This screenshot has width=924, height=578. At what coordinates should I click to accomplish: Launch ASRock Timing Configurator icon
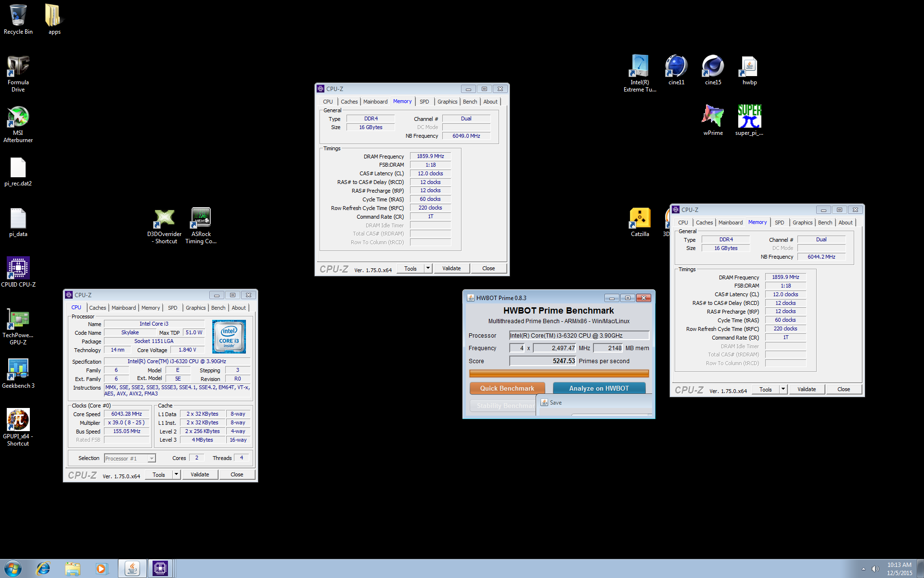point(201,225)
